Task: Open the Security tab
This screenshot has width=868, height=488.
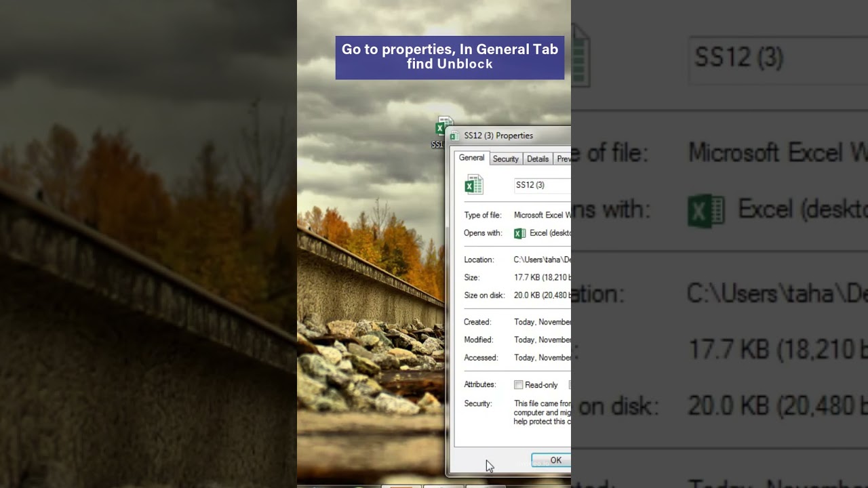Action: coord(505,159)
